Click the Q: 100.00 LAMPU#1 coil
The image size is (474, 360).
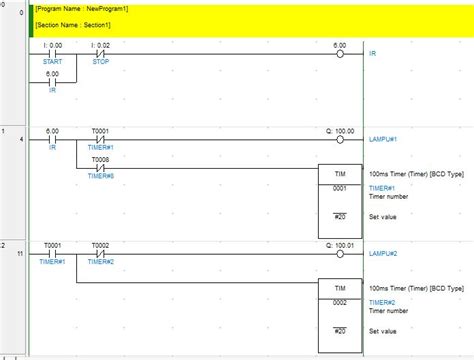coord(340,140)
